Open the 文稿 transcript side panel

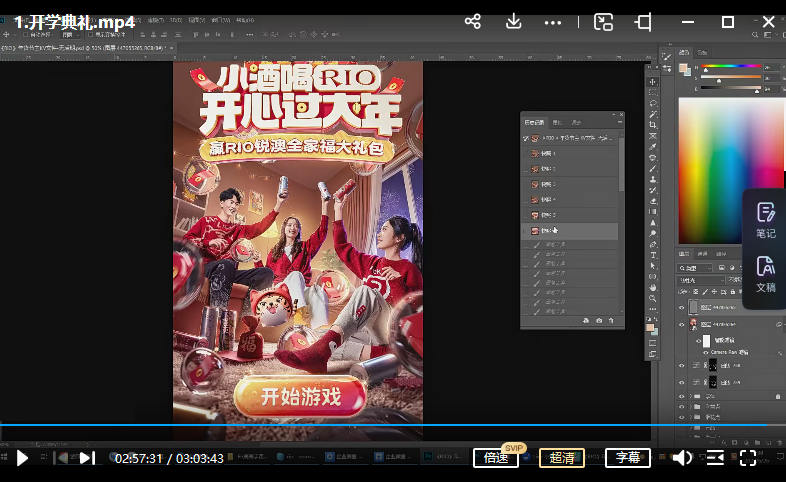click(x=765, y=274)
